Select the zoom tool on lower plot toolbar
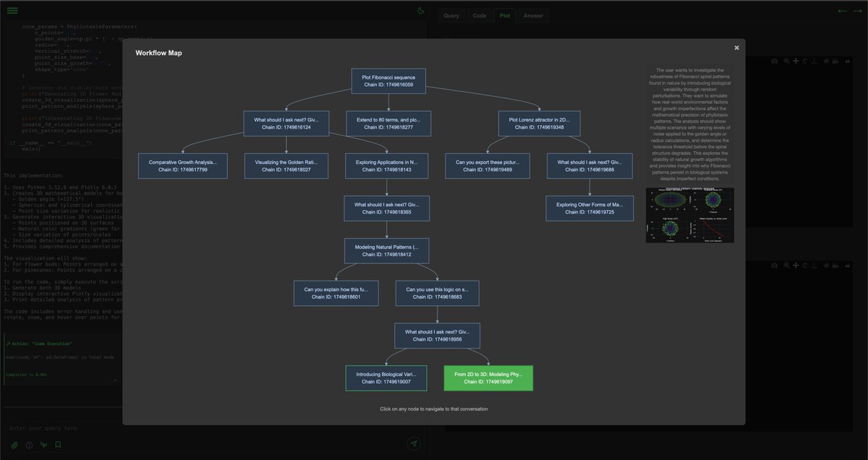 pyautogui.click(x=787, y=265)
